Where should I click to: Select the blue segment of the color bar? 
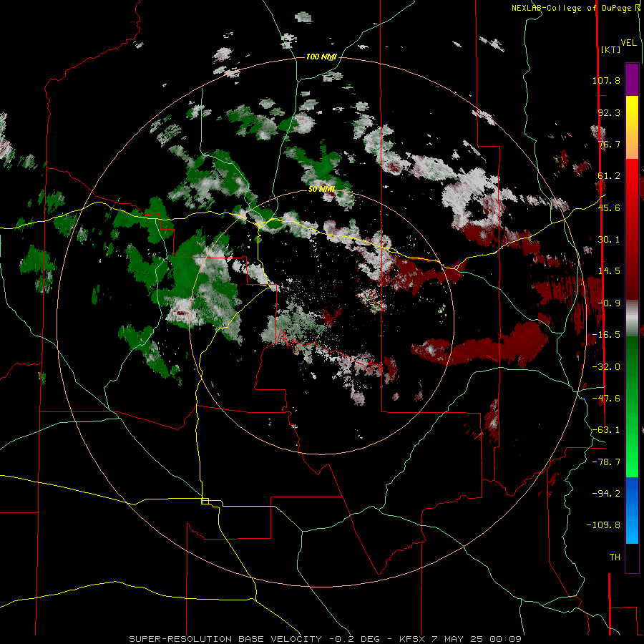point(632,510)
